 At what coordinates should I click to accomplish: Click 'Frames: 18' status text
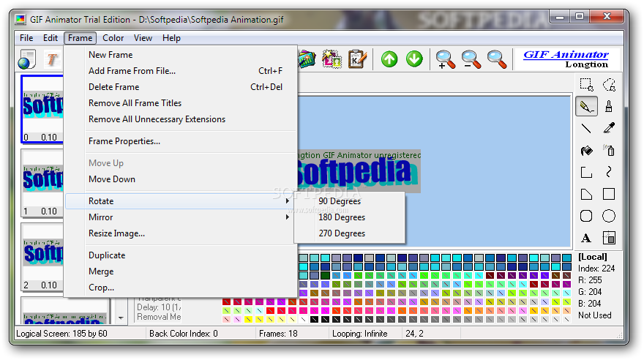point(278,334)
